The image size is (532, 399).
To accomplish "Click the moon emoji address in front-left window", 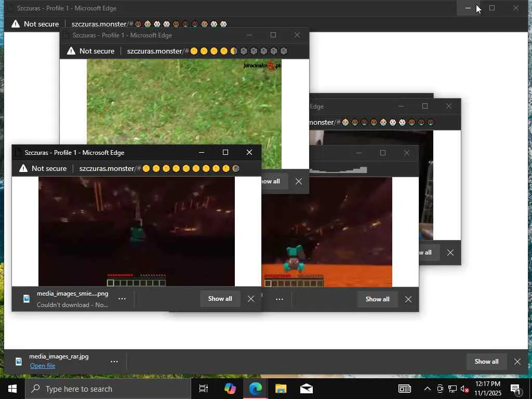I will coord(159,169).
